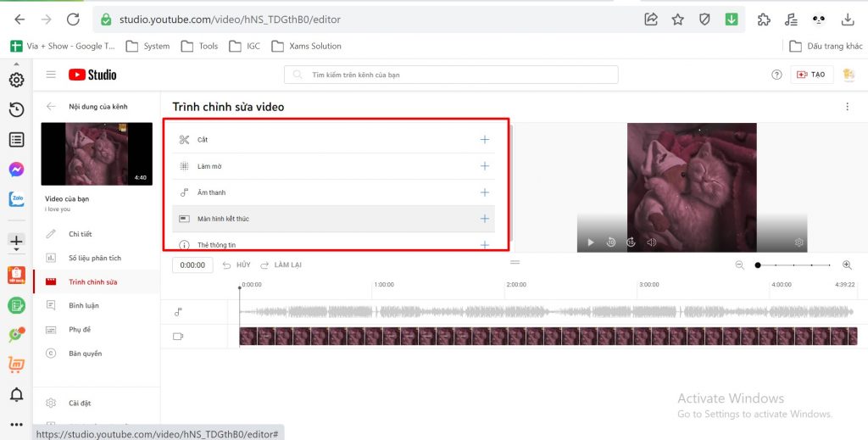Open the Zalo sidebar icon
The width and height of the screenshot is (868, 440).
[17, 199]
